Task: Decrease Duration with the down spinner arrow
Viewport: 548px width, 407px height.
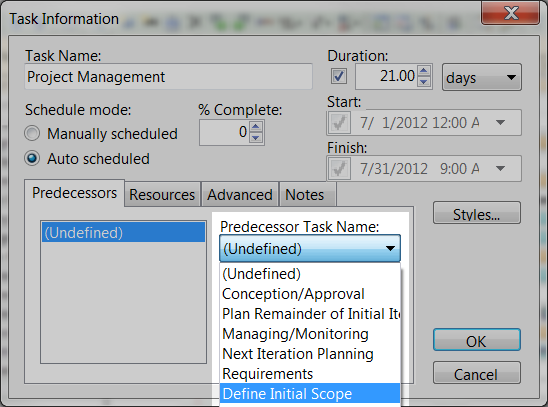Action: pos(424,82)
